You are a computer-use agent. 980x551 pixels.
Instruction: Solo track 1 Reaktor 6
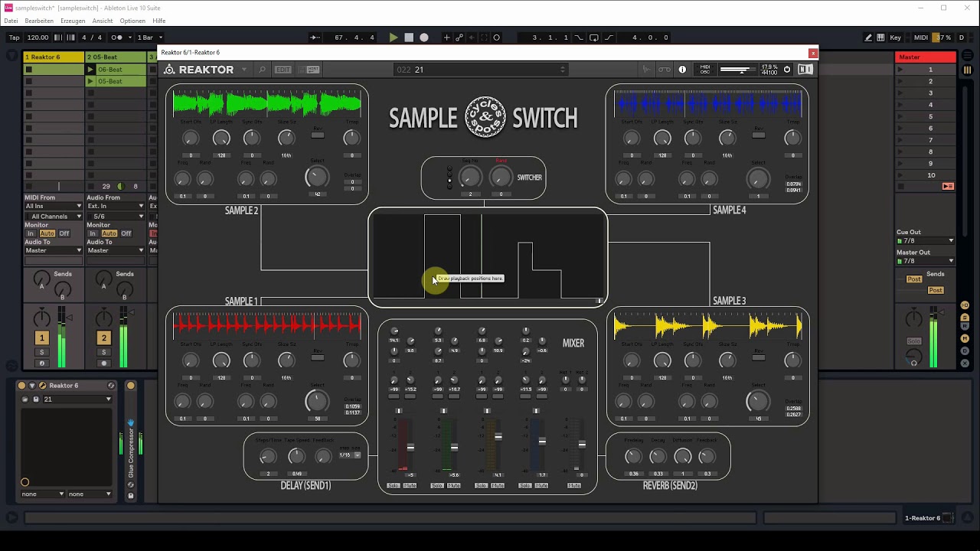[42, 352]
